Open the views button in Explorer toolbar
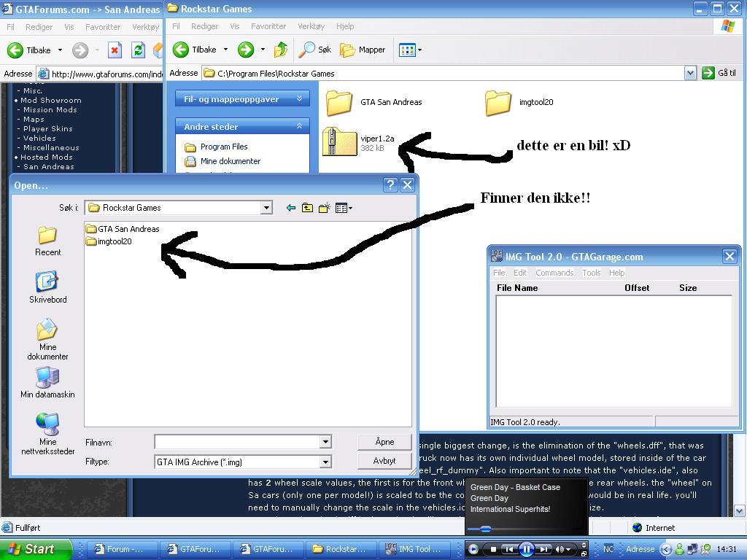The width and height of the screenshot is (747, 560). (410, 50)
